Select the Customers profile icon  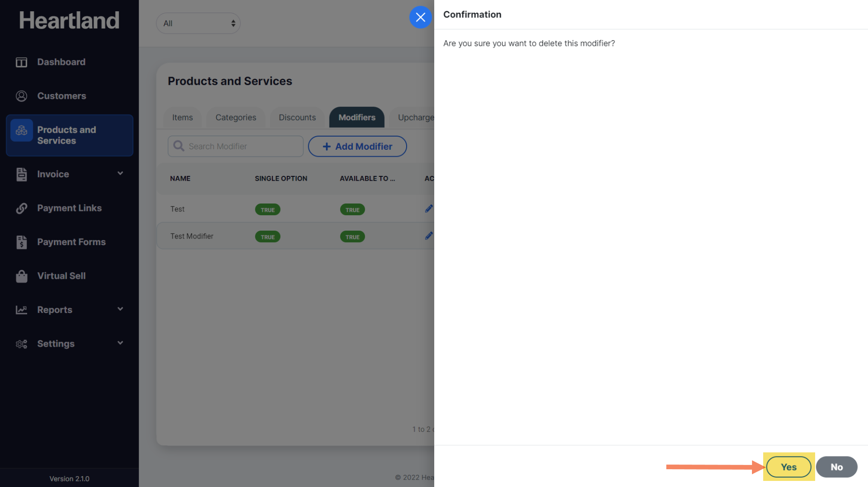coord(22,96)
